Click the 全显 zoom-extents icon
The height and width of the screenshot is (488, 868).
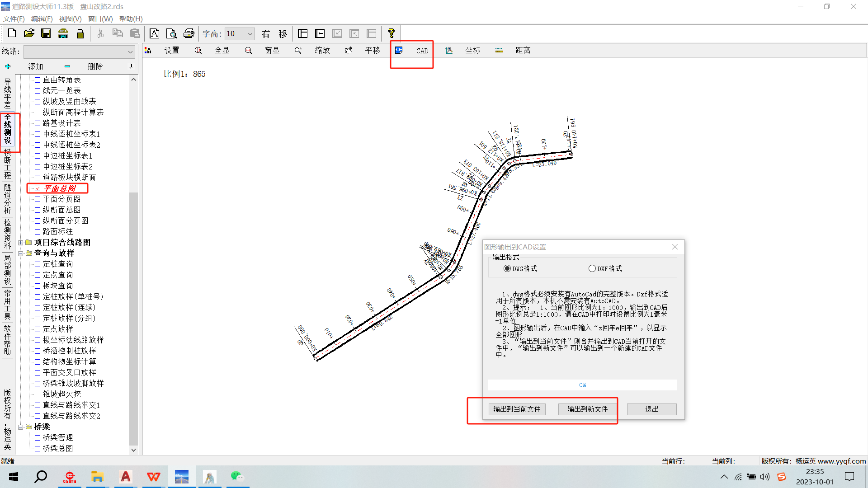tap(198, 50)
